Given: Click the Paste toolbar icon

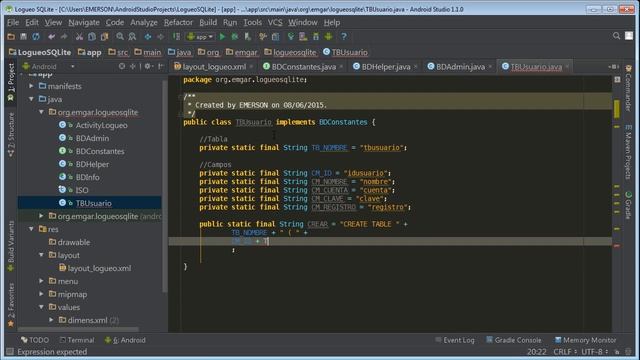Looking at the screenshot, I should pyautogui.click(x=104, y=37).
